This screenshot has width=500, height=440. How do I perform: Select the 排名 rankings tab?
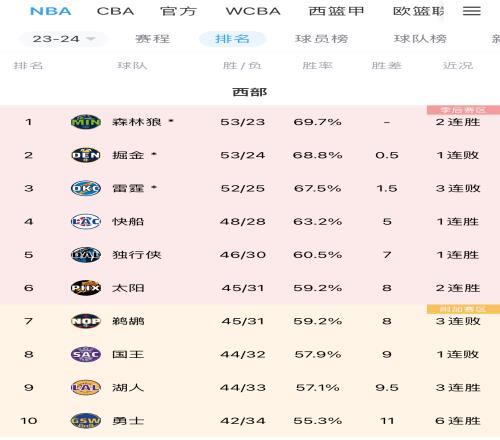tap(232, 39)
